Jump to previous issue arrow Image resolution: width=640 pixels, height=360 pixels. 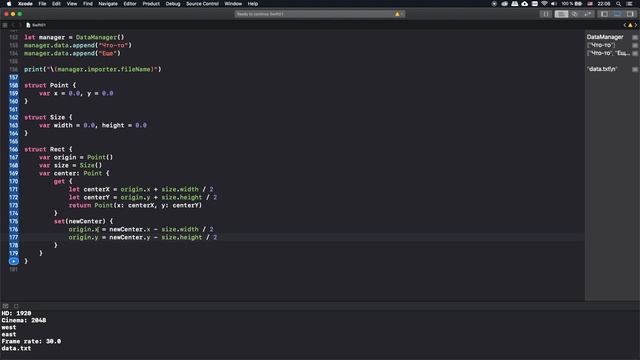pos(625,25)
